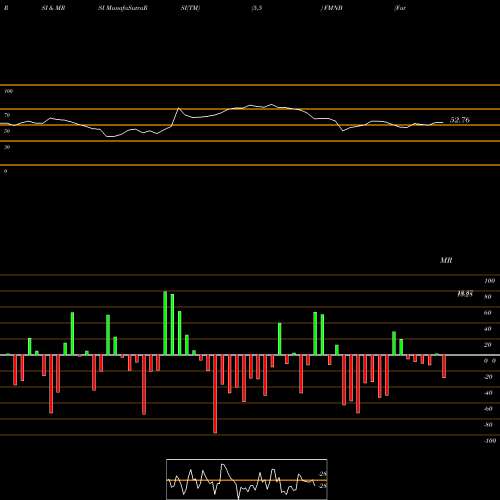This screenshot has height=500, width=500.
Task: Click the '100' label on the RSI axis
Action: tap(9, 91)
